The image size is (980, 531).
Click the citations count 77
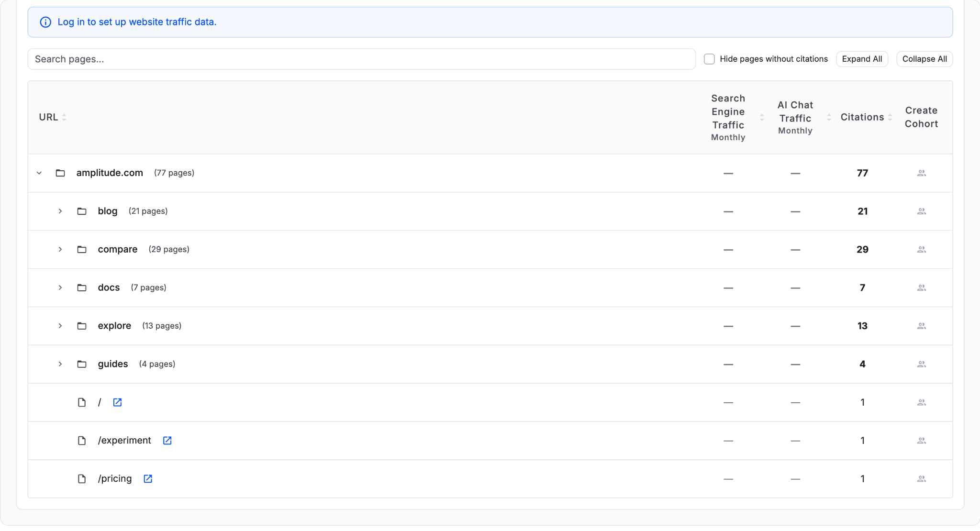coord(862,173)
